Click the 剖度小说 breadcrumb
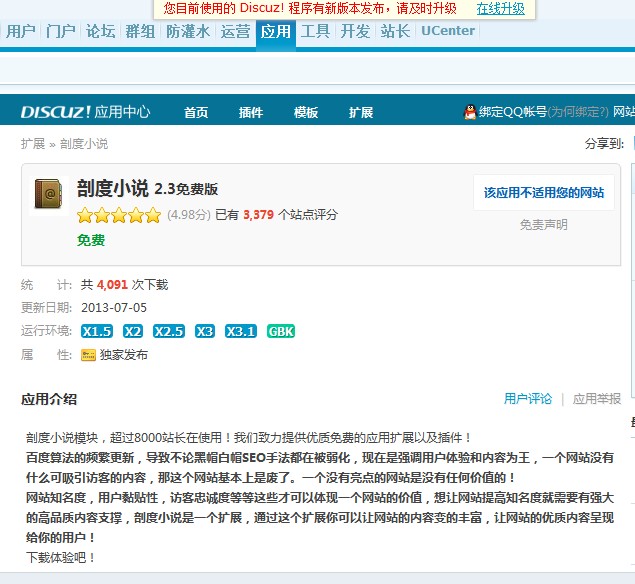 coord(84,144)
